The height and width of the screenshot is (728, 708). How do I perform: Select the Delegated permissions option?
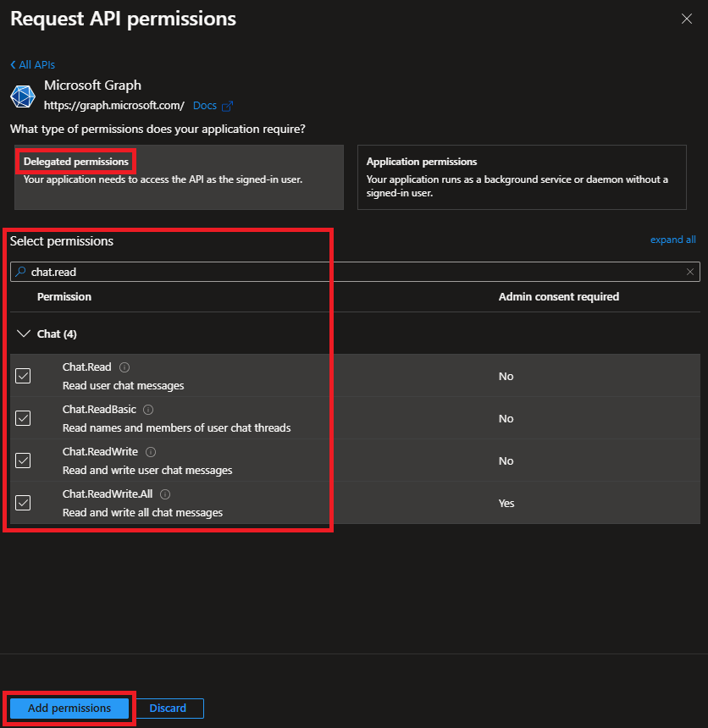pos(179,177)
